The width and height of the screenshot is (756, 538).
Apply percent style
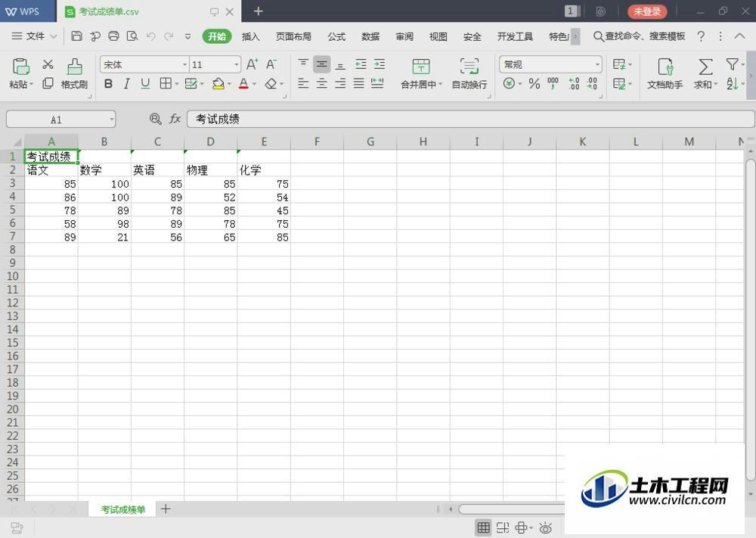pyautogui.click(x=534, y=84)
